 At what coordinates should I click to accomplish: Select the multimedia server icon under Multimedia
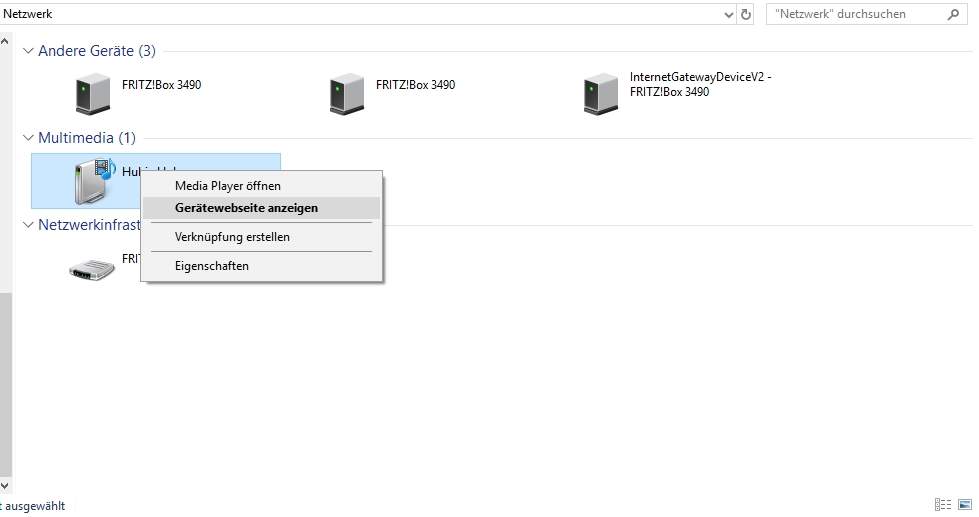(x=95, y=181)
